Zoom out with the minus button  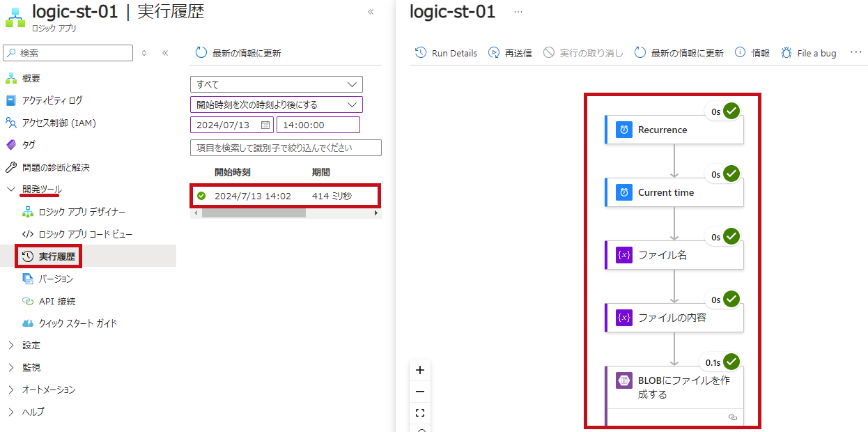(x=420, y=392)
